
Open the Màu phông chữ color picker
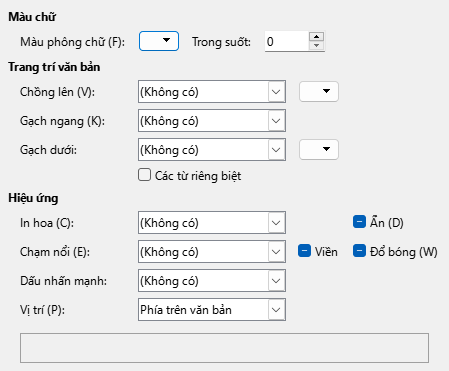pyautogui.click(x=159, y=41)
